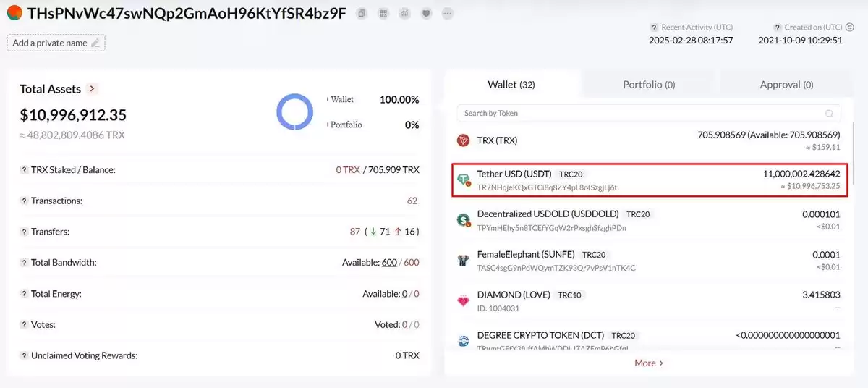Click the 71 incoming transfers number
Image resolution: width=868 pixels, height=388 pixels.
(x=385, y=232)
